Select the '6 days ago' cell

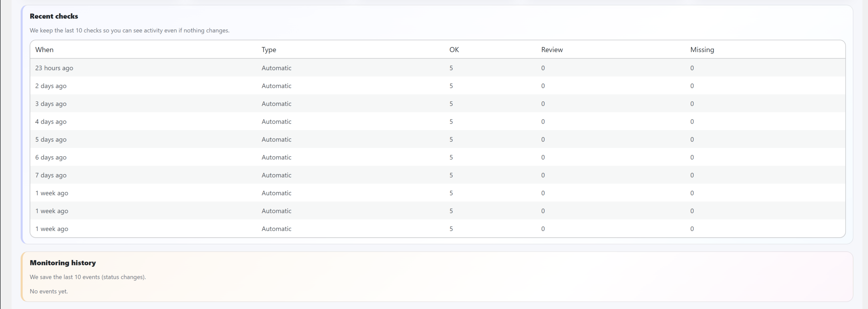click(x=51, y=158)
